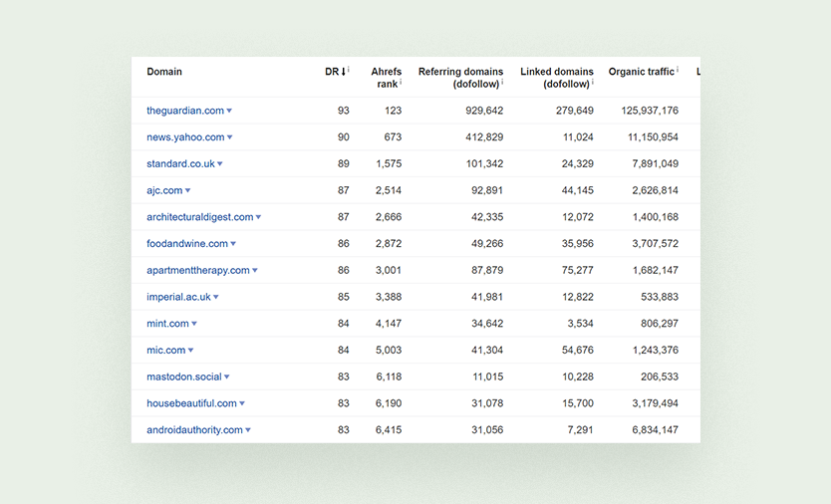This screenshot has width=831, height=504.
Task: Open the imperial.ac.uk domain link
Action: (x=178, y=297)
